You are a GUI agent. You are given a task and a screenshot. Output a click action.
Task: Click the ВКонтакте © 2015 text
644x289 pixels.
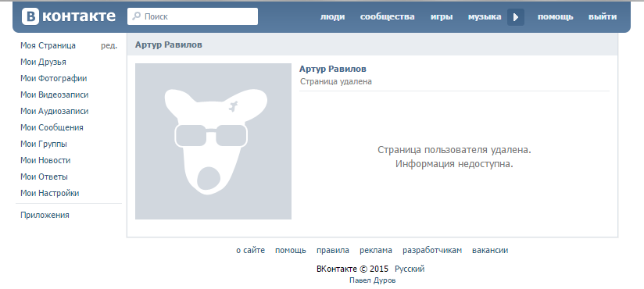pyautogui.click(x=352, y=269)
